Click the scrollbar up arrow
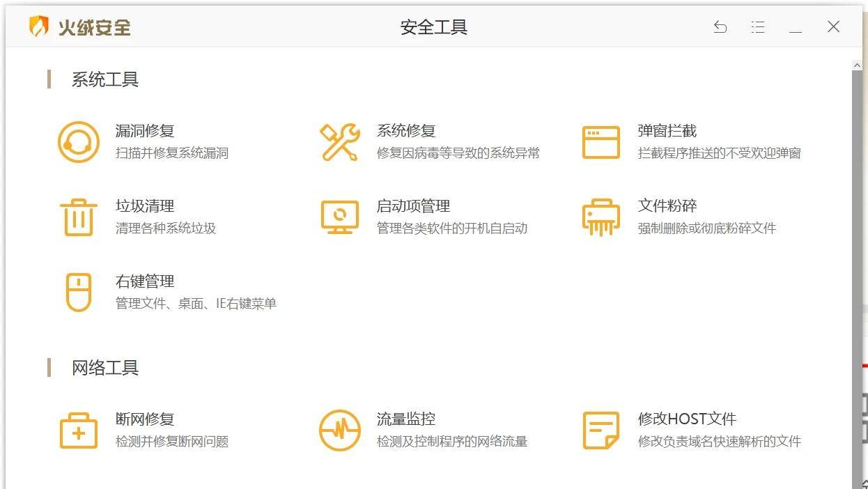The height and width of the screenshot is (489, 868). pyautogui.click(x=858, y=64)
